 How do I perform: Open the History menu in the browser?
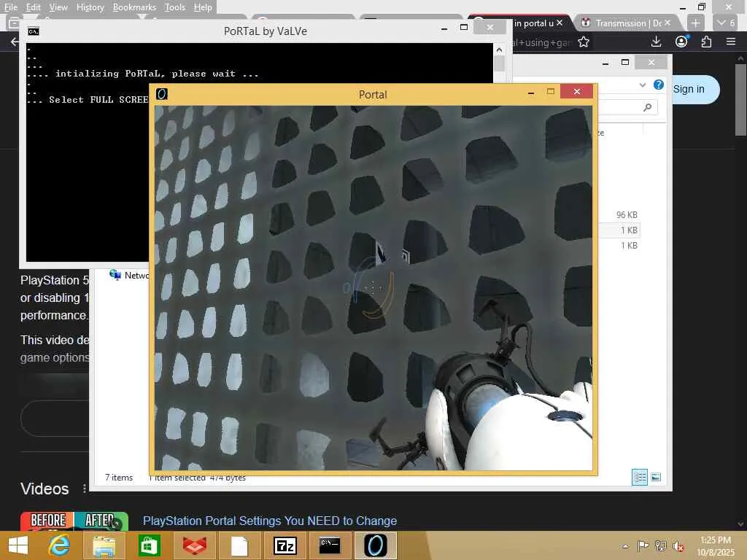90,7
